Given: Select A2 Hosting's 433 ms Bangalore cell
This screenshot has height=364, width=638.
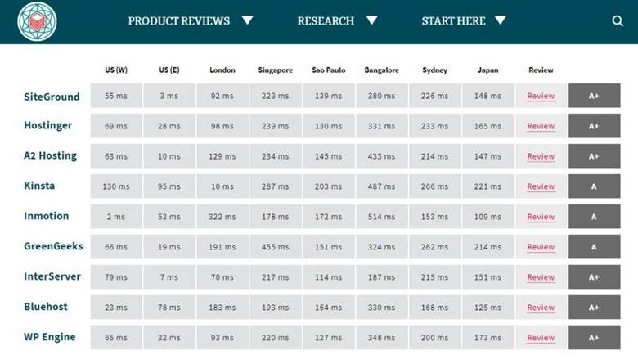Looking at the screenshot, I should click(382, 156).
